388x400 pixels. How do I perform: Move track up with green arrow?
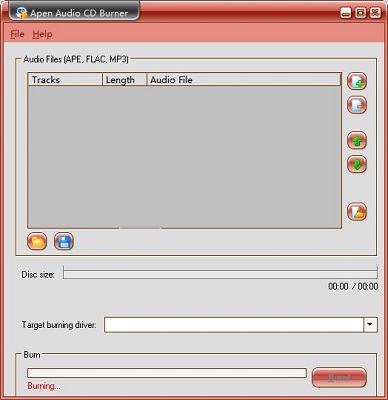click(x=357, y=140)
